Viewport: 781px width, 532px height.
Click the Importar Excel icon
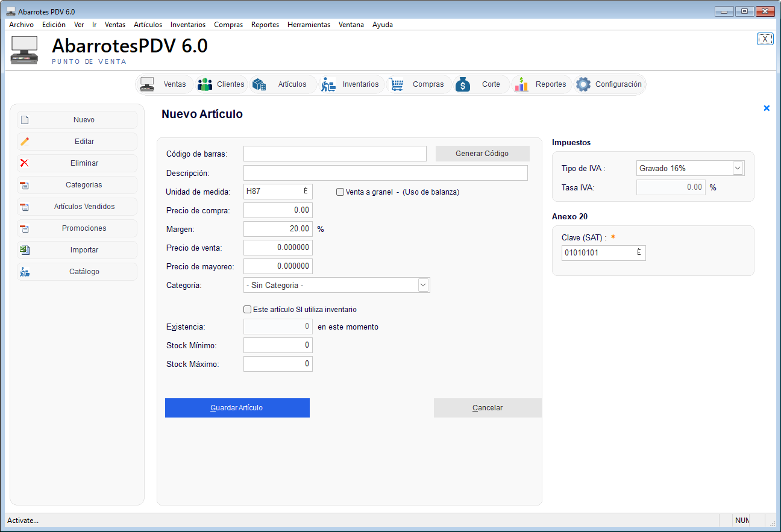pos(25,250)
